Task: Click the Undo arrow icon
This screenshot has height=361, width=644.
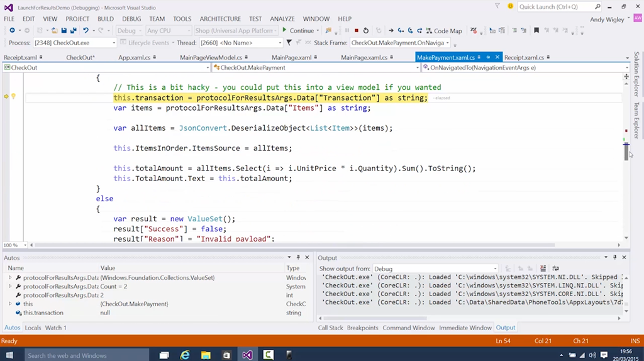Action: coord(86,30)
